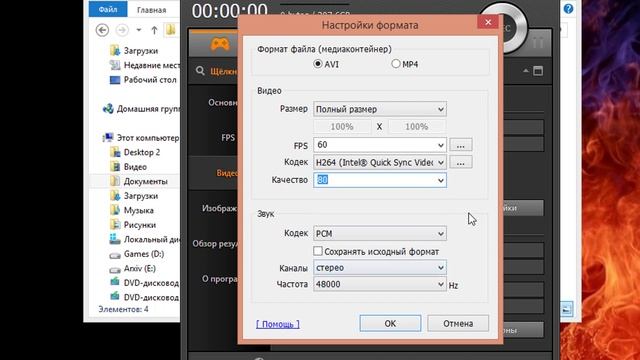Click the ellipsis button next to video Кодек
The image size is (640, 360).
click(x=460, y=162)
